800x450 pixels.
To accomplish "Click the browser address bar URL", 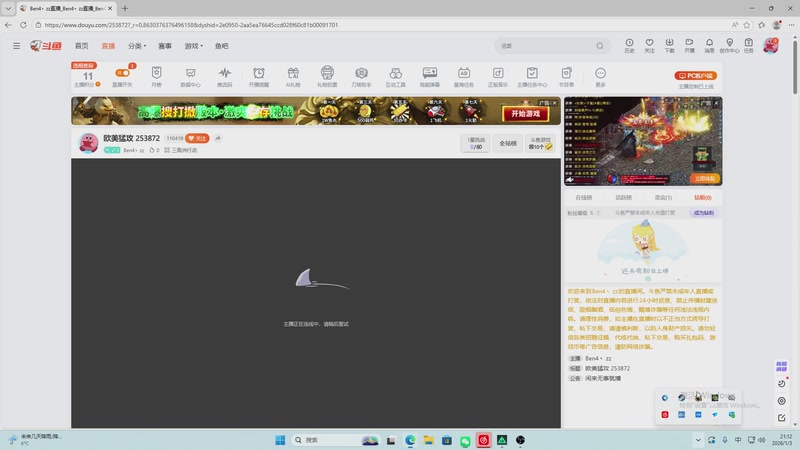I will pos(191,24).
